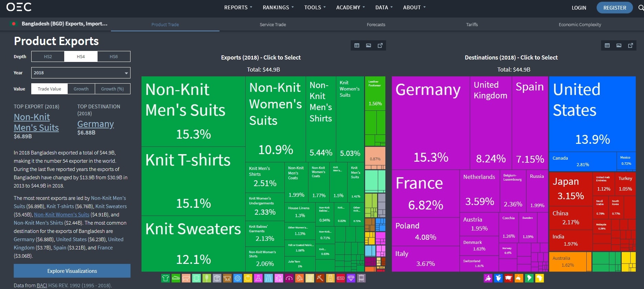Image resolution: width=644 pixels, height=289 pixels.
Task: Select the Mineral Products pickaxe icon
Action: click(320, 278)
